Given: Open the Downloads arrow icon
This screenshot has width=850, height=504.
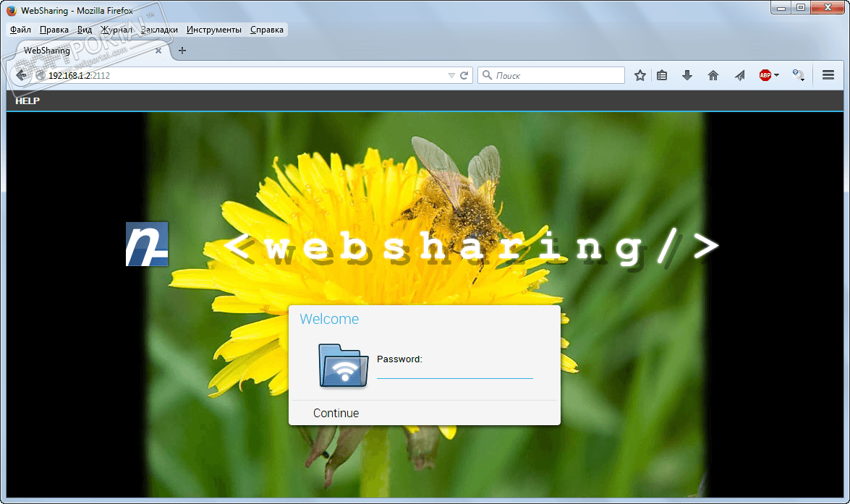Looking at the screenshot, I should pos(687,75).
